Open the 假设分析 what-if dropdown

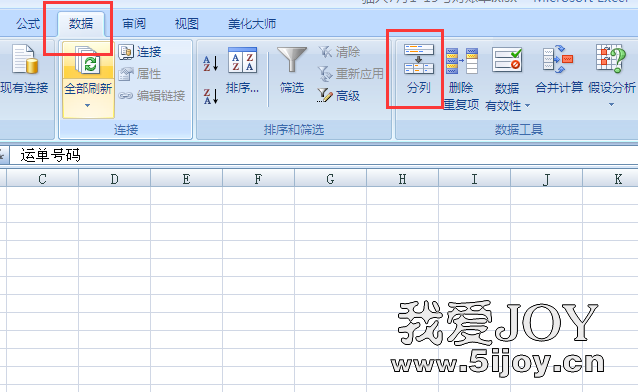pos(611,105)
